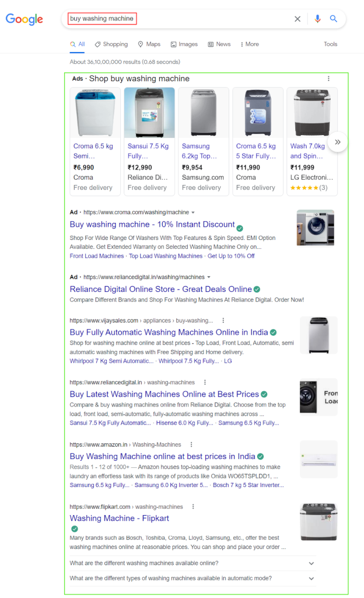Open the Croma 6.5 kg Semi product link
Viewport: 364px width, 598px height.
coord(93,151)
